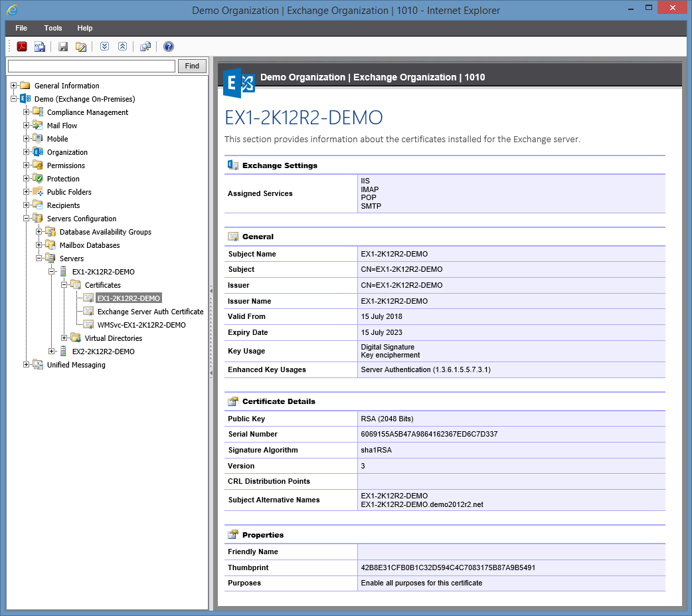Click the General section icon
The image size is (692, 616).
coord(233,237)
